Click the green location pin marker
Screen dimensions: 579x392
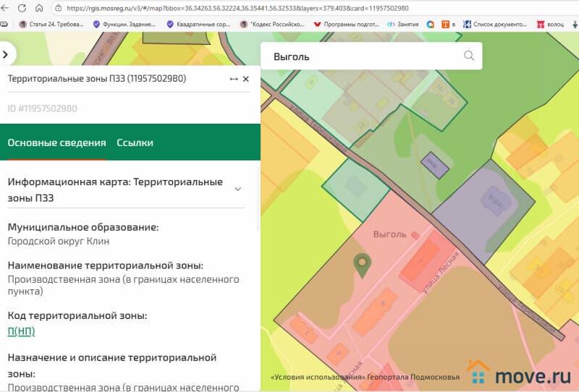pyautogui.click(x=360, y=264)
